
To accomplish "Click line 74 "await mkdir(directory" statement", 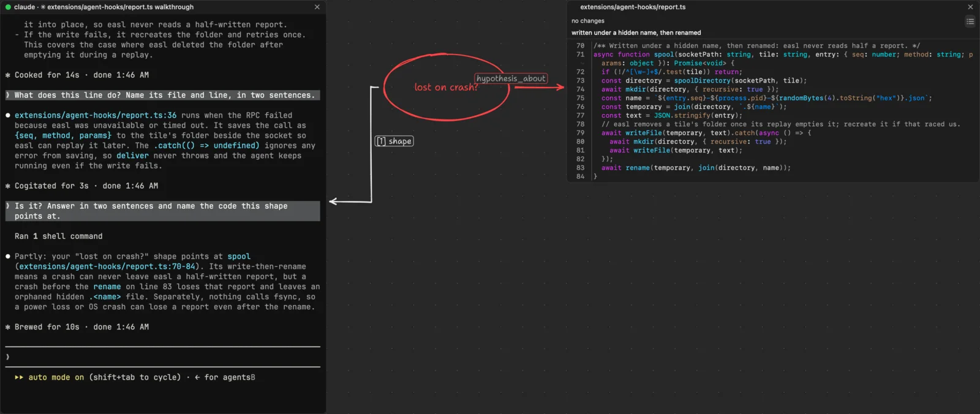I will (690, 89).
